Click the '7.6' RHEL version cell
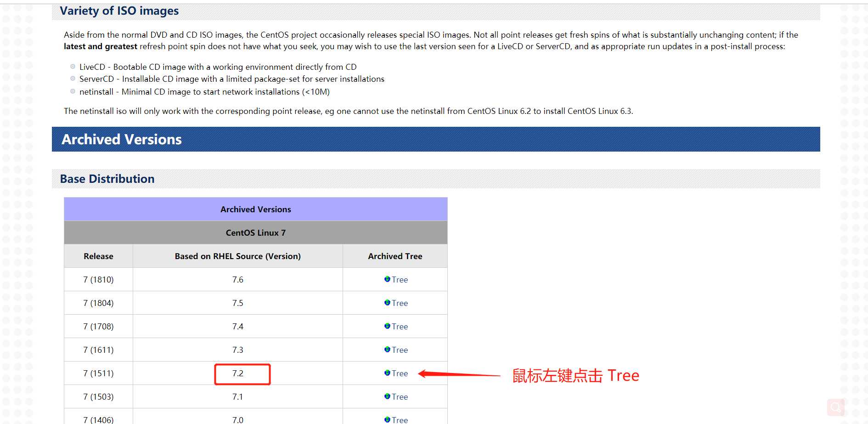Screen dimensions: 868x424 238,279
